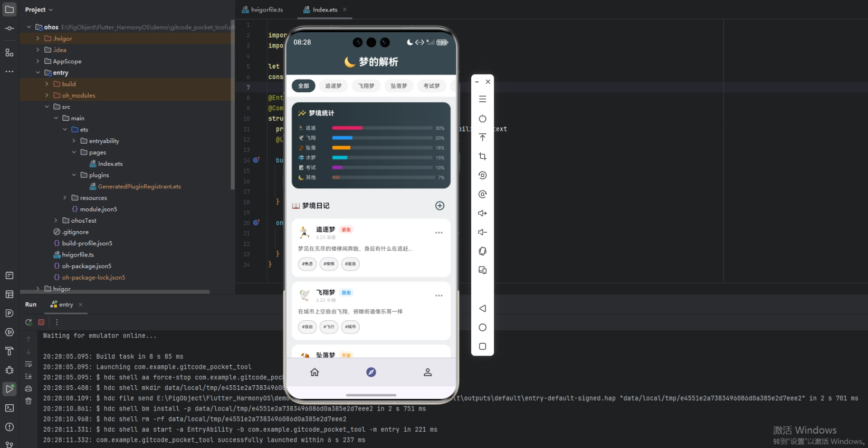Select the 追逐梦 filter chip
The image size is (868, 448).
333,86
